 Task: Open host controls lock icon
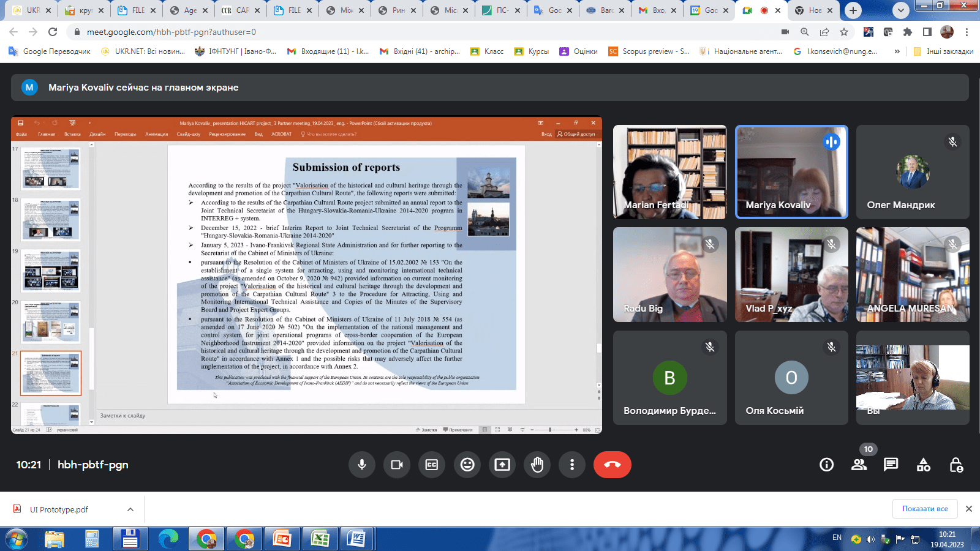click(956, 465)
